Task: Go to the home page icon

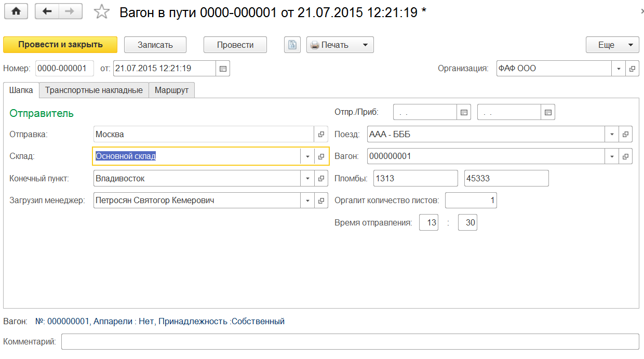Action: (16, 11)
